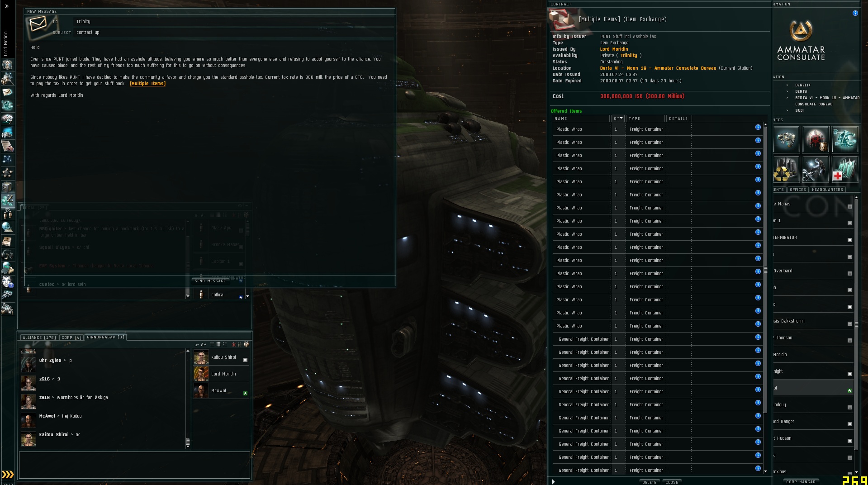Open the Medical service red cross icon
Viewport: 868px width, 485px height.
pos(844,169)
